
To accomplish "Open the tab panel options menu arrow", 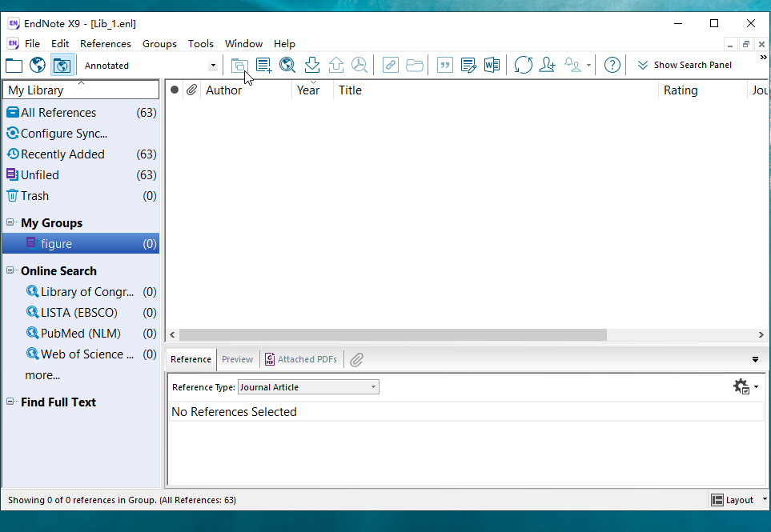I will point(755,359).
